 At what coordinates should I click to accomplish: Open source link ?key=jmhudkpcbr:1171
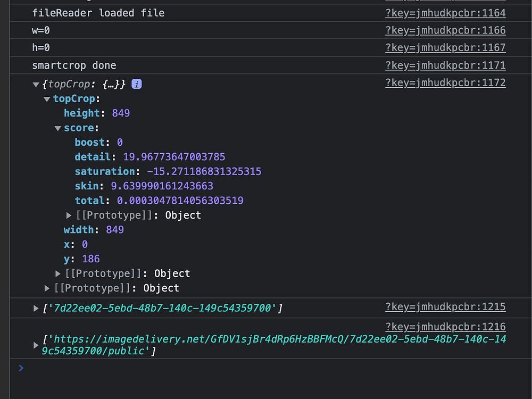445,65
